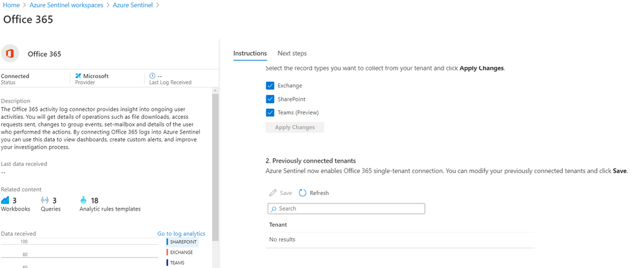Image resolution: width=644 pixels, height=268 pixels.
Task: Click the Apply Changes button
Action: [295, 127]
